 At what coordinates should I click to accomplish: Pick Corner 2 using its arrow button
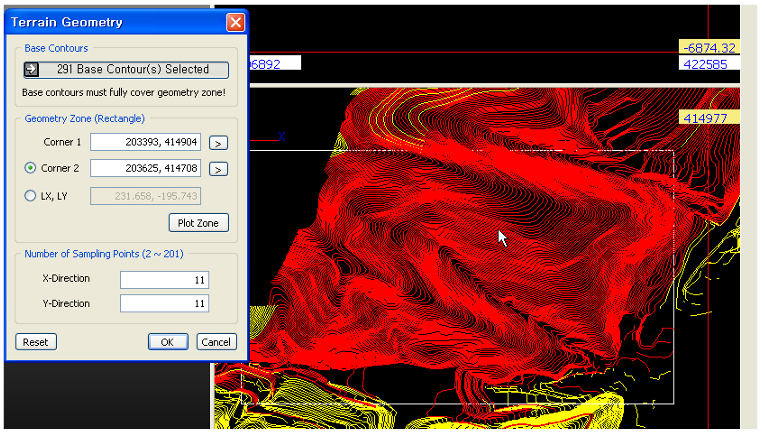[x=219, y=169]
